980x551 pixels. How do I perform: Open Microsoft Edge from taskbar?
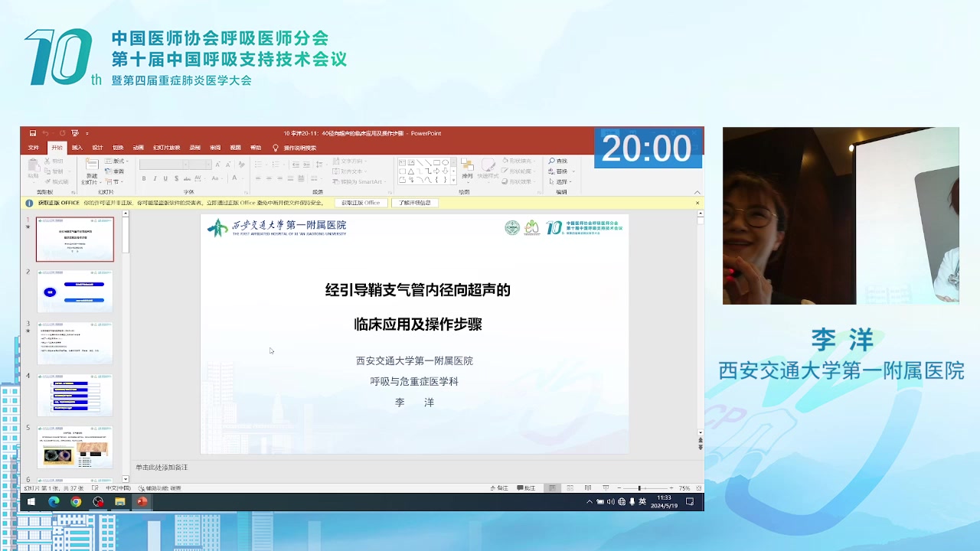(54, 502)
